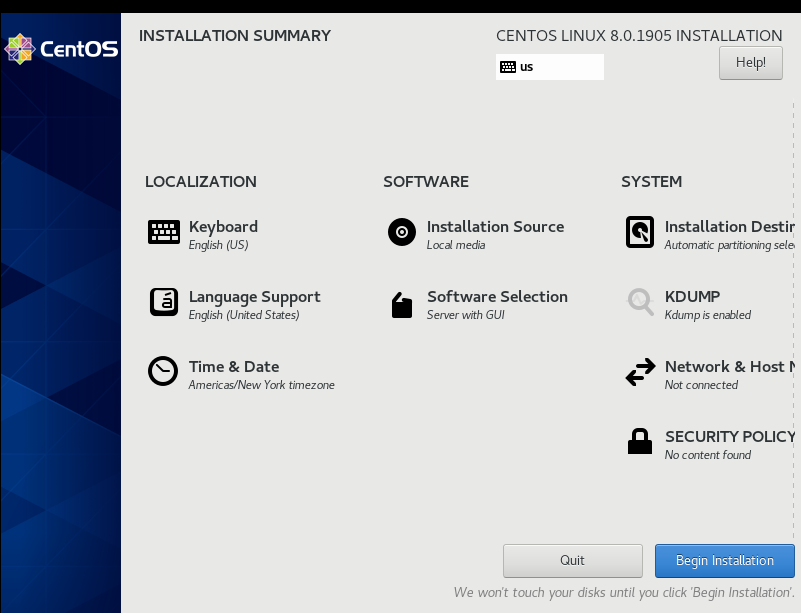This screenshot has height=613, width=801.
Task: Click the SYSTEM section heading
Action: (651, 182)
